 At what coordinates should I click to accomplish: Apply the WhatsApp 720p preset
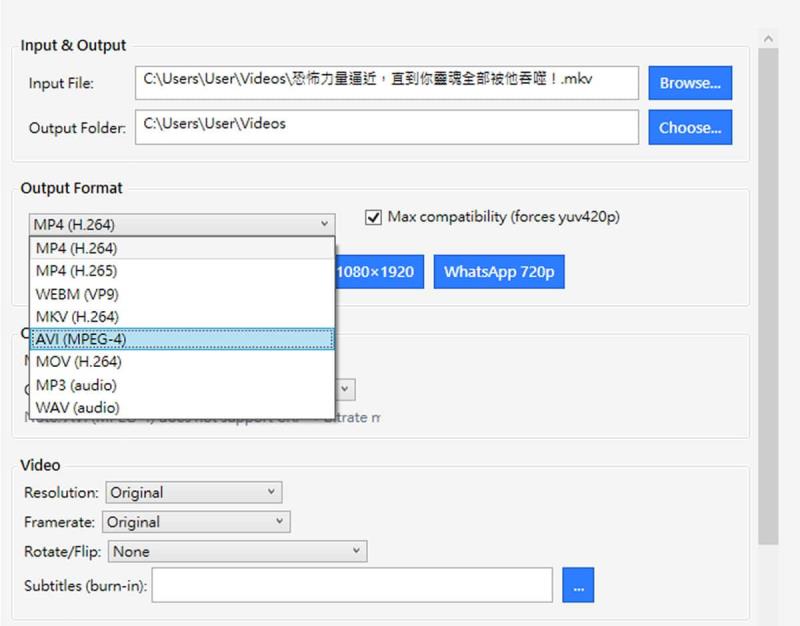499,271
